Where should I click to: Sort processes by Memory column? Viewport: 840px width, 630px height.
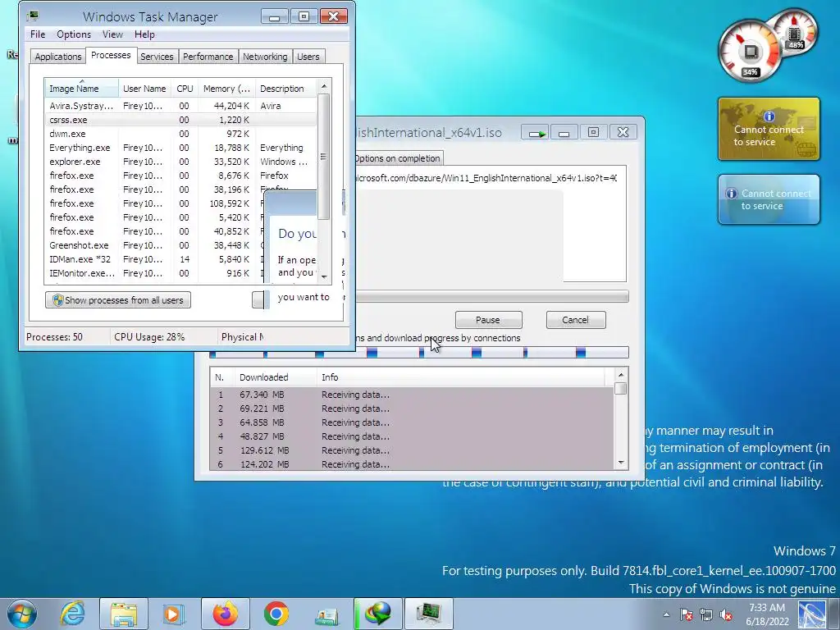[226, 89]
